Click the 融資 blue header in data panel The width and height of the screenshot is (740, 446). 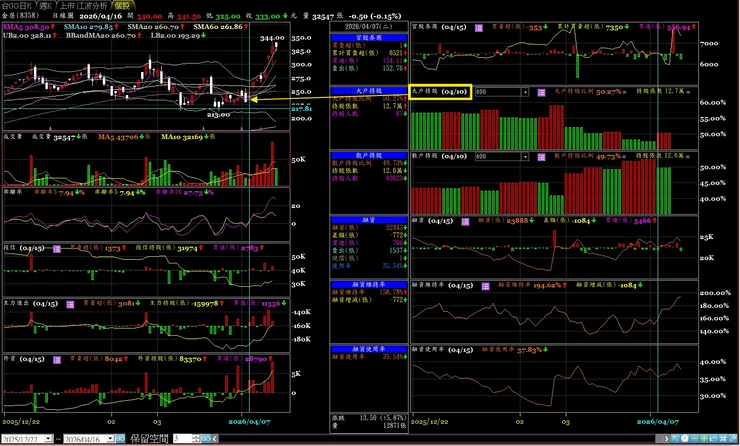pos(369,220)
